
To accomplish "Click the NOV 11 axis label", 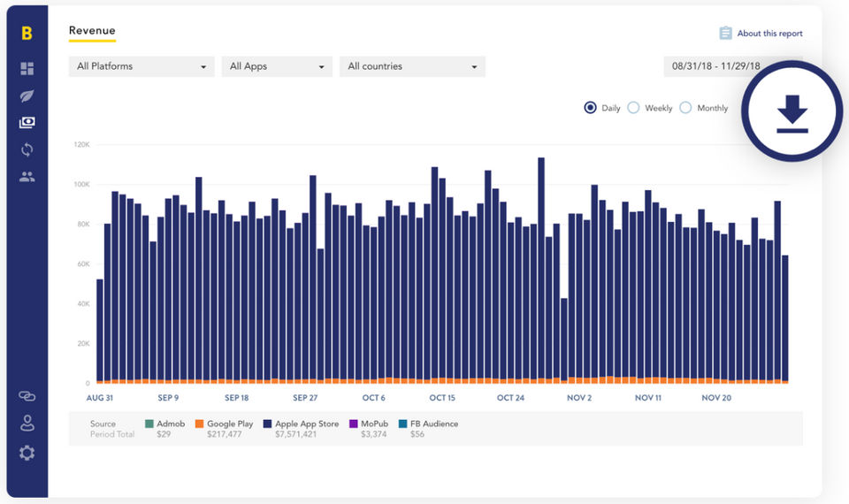I will pos(648,398).
